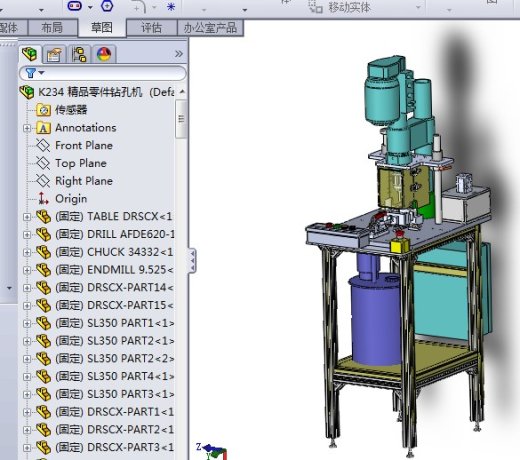Click the Top Plane icon
This screenshot has width=520, height=460.
click(x=43, y=163)
